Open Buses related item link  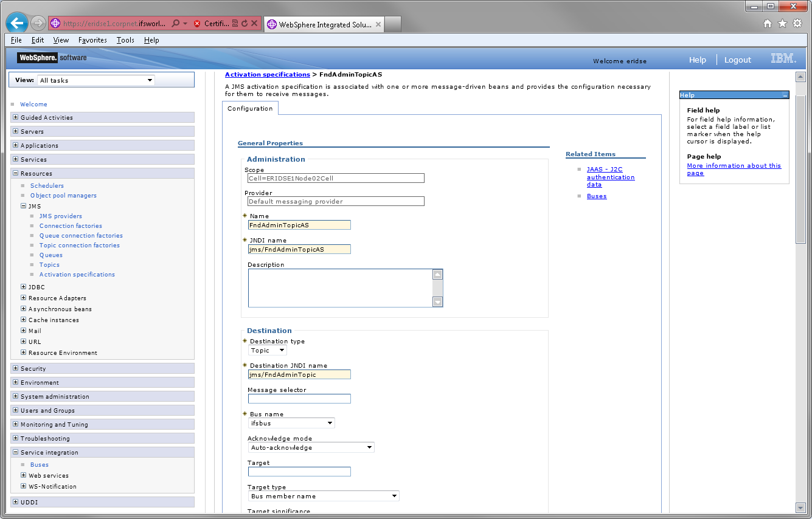pyautogui.click(x=597, y=196)
